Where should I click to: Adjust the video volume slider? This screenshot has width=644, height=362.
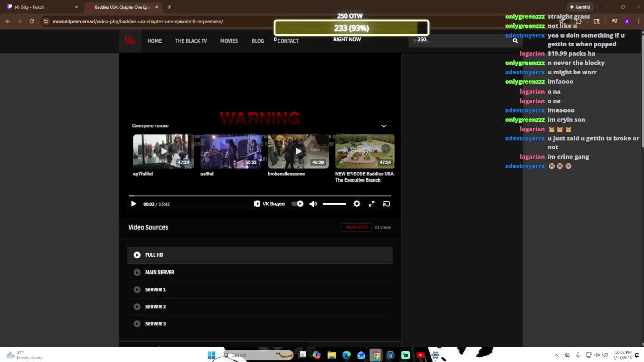[334, 204]
